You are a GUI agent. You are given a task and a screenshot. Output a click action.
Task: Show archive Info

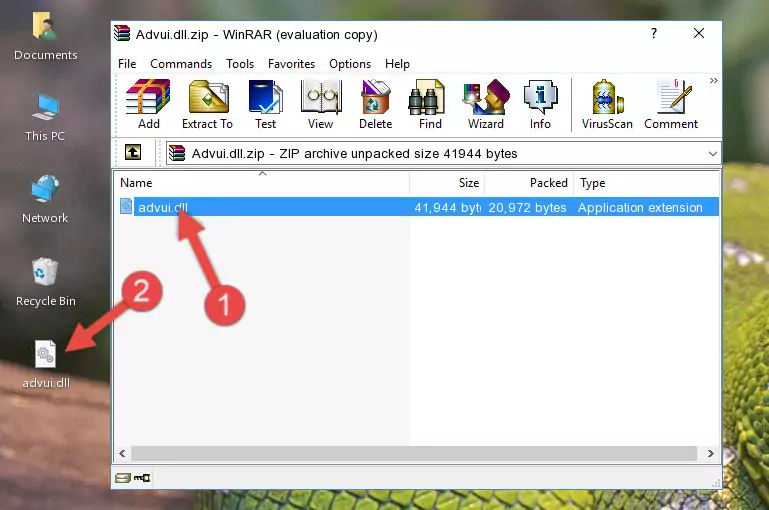click(540, 104)
